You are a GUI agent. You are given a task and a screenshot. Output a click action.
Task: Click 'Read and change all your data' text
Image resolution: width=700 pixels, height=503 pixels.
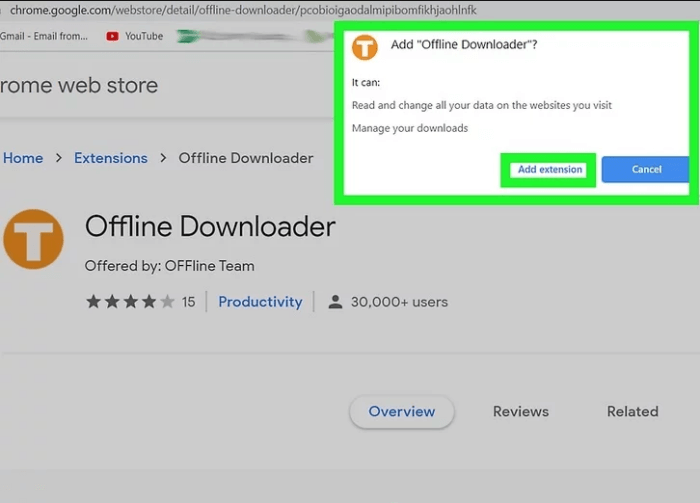point(482,105)
